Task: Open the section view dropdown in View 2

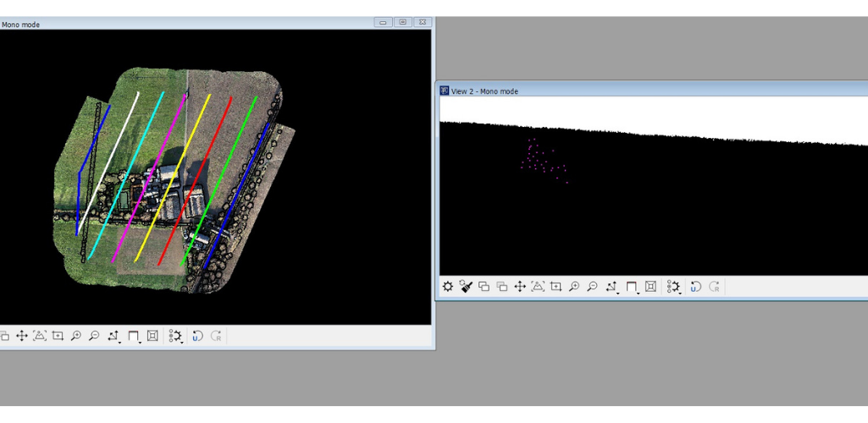Action: [632, 287]
